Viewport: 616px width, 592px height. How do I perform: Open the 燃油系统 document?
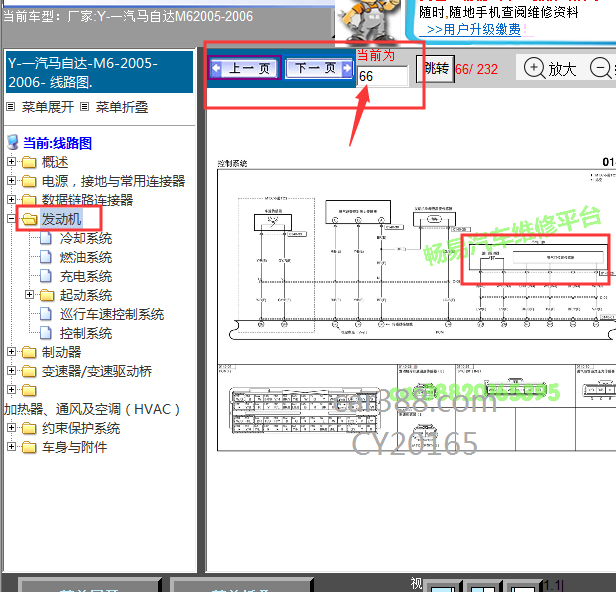pyautogui.click(x=86, y=257)
